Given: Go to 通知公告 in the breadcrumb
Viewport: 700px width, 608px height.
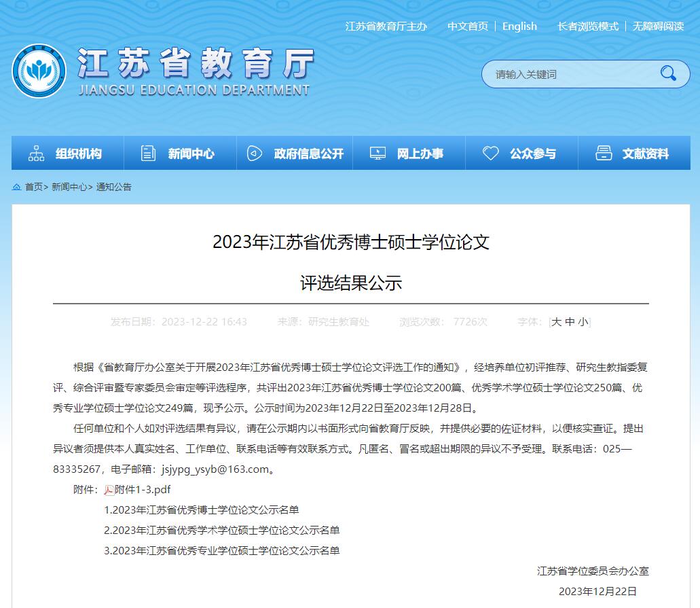Looking at the screenshot, I should pos(113,187).
